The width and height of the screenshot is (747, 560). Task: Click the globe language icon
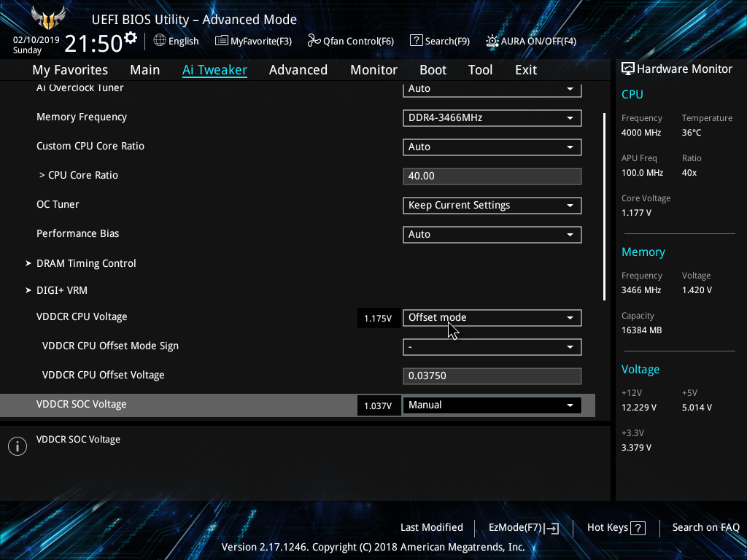point(160,41)
